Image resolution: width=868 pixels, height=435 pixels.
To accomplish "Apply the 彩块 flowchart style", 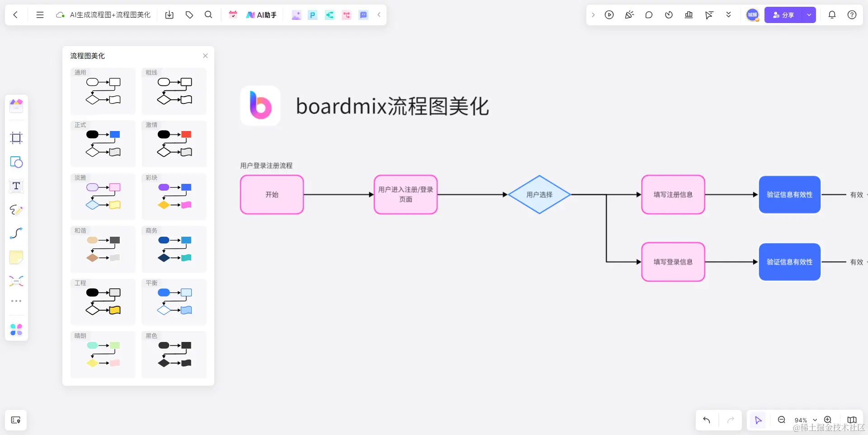I will [174, 196].
